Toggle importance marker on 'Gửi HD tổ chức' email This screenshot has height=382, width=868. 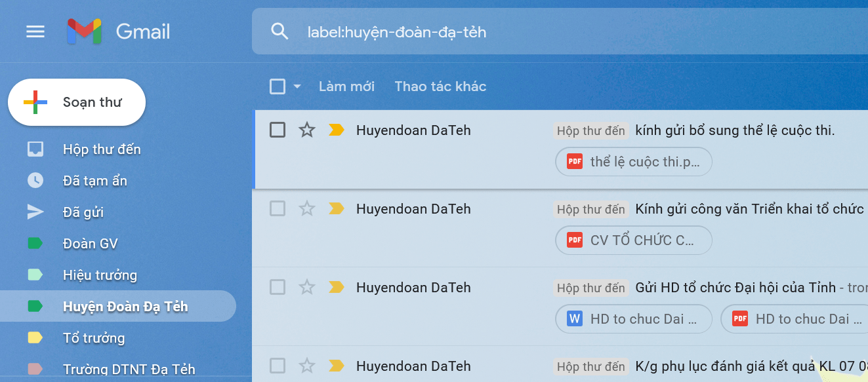pyautogui.click(x=337, y=287)
